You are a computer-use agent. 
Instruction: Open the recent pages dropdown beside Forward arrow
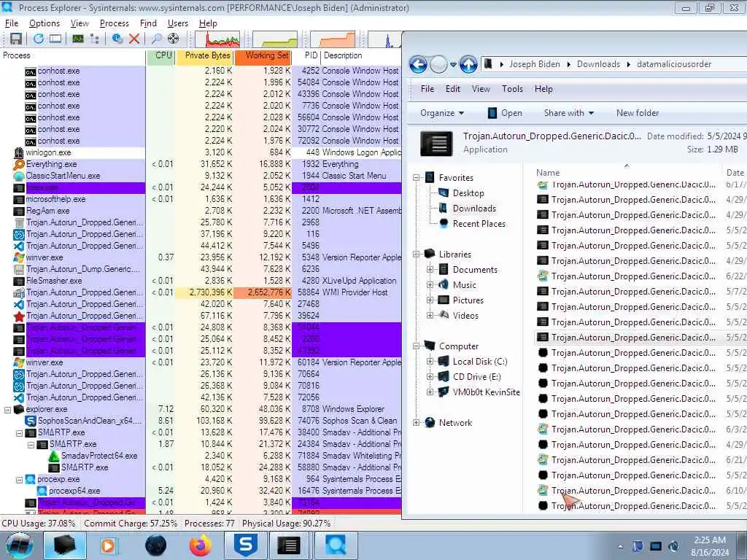point(453,64)
